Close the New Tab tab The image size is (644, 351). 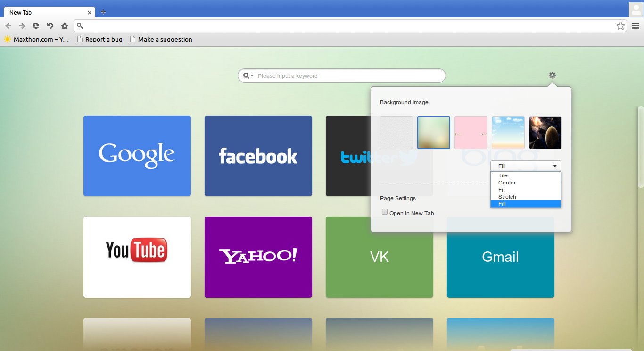(90, 13)
